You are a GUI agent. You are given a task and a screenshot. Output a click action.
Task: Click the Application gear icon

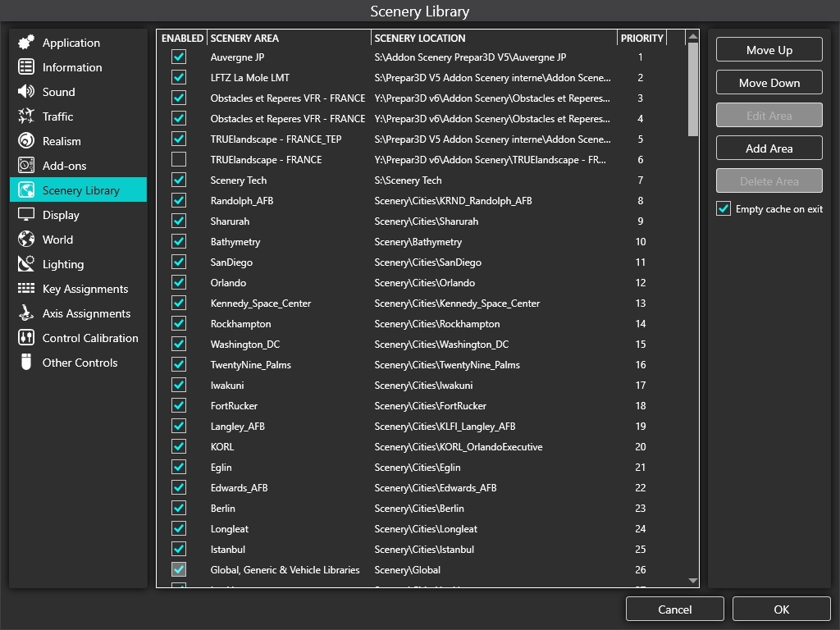[x=26, y=43]
